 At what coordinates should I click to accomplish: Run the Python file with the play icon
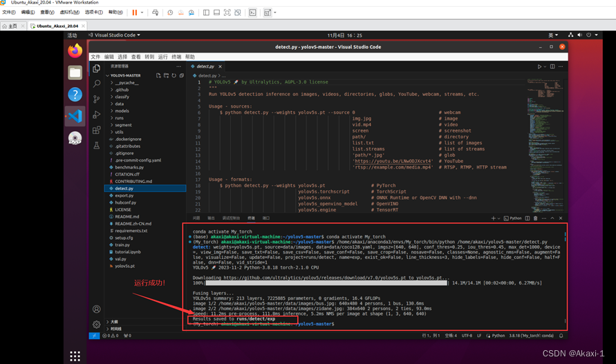tap(539, 66)
